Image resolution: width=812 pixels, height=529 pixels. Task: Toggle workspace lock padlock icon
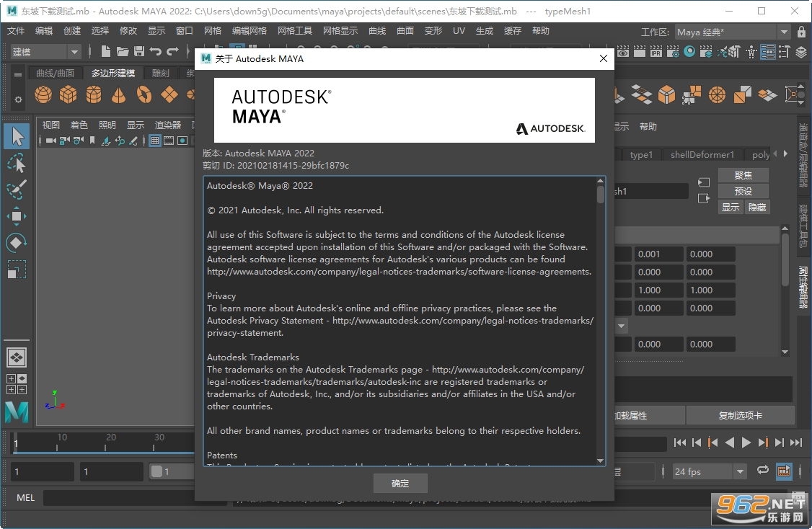click(x=800, y=31)
